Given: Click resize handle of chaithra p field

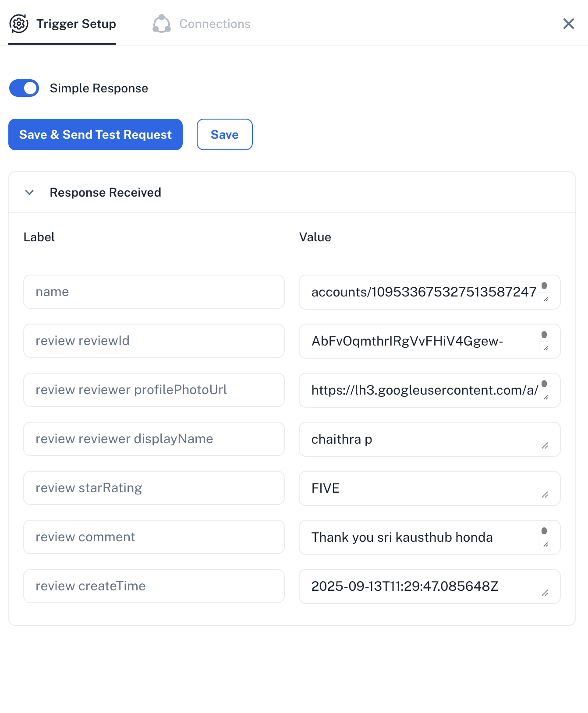Looking at the screenshot, I should point(545,446).
